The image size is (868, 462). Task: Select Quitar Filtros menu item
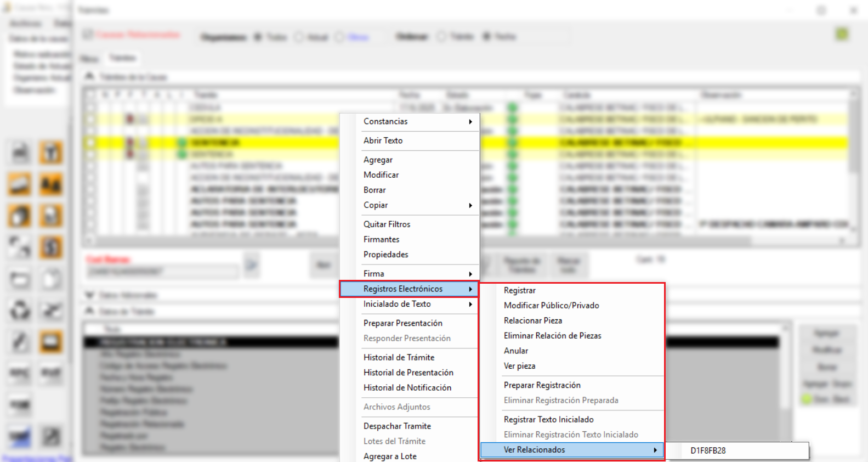tap(387, 224)
